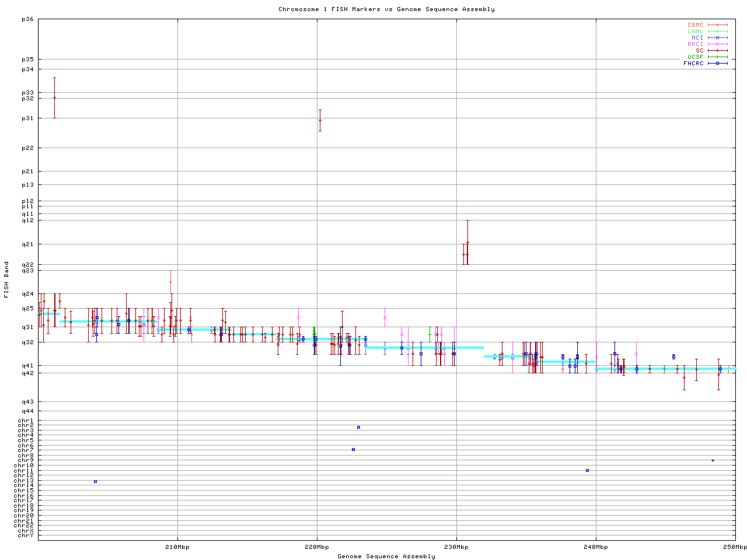Click the blue square marker in chr7 row
The image size is (747, 560).
(x=353, y=449)
